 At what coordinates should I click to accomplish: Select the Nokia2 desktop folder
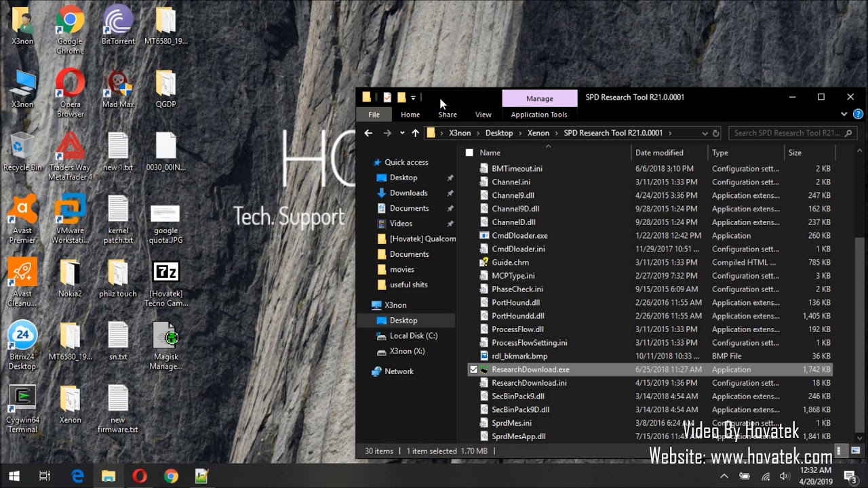pyautogui.click(x=70, y=278)
